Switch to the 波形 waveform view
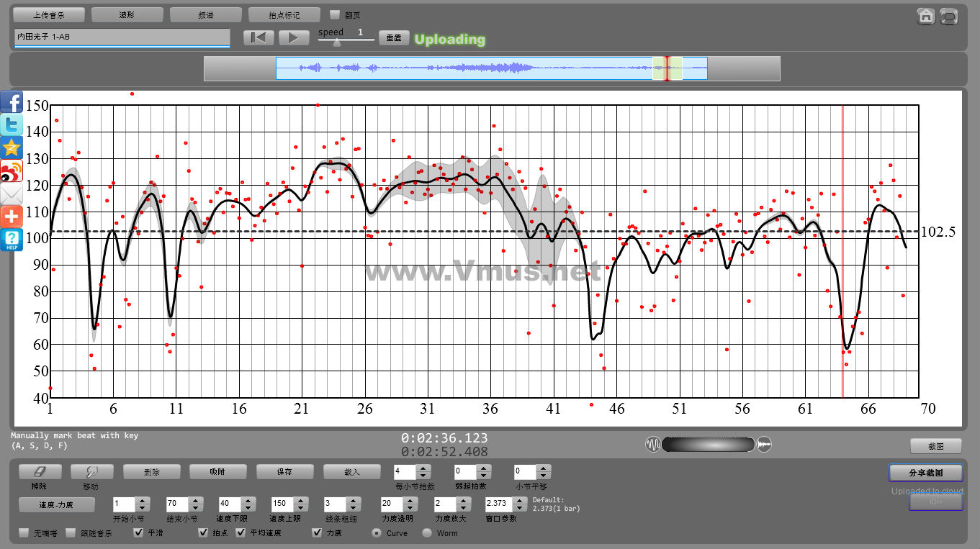Viewport: 980px width, 549px height. (127, 14)
